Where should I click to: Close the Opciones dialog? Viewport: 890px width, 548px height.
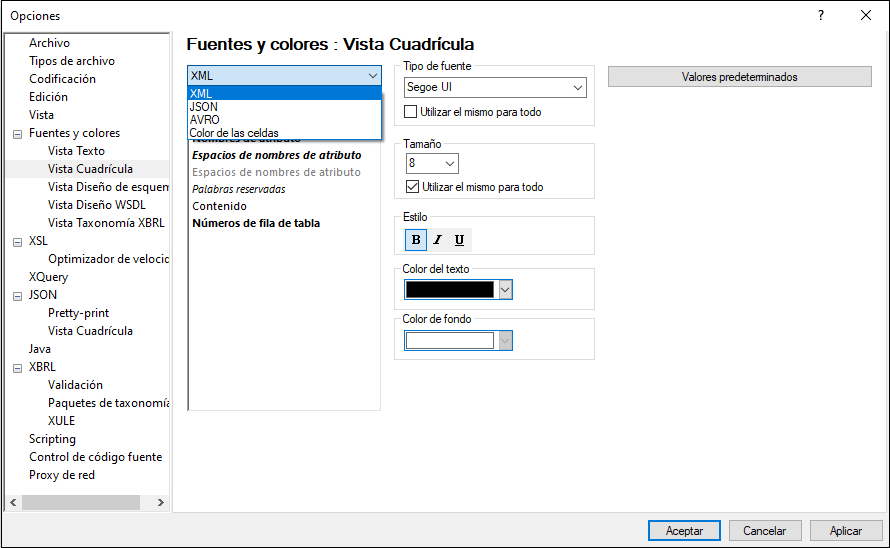click(866, 15)
